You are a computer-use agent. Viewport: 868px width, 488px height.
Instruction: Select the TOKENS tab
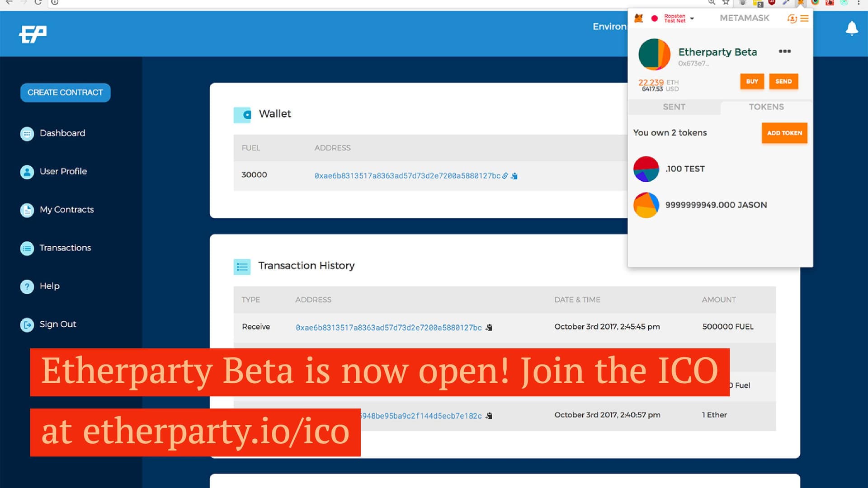(766, 107)
